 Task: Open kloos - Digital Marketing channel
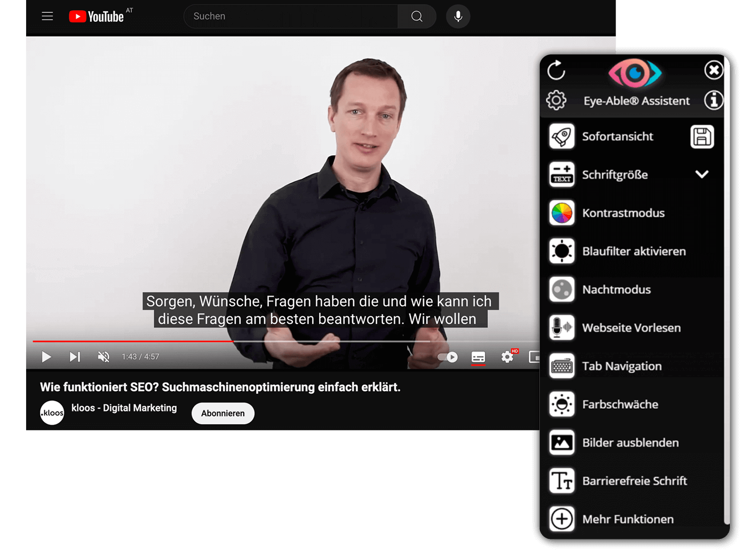124,408
